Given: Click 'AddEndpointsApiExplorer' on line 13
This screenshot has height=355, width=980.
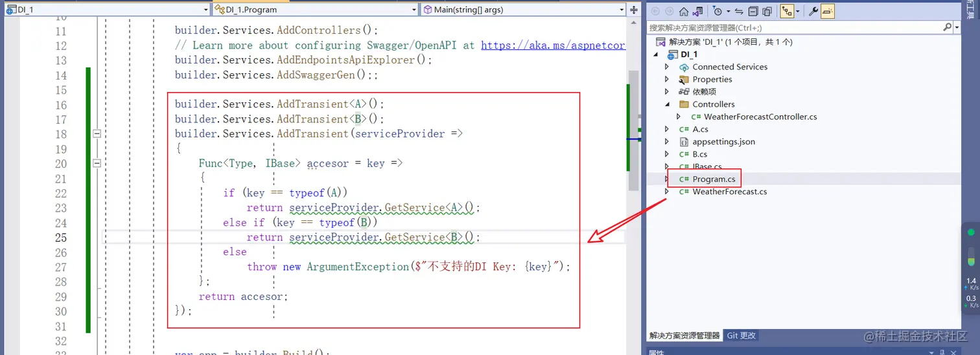Looking at the screenshot, I should (x=346, y=60).
